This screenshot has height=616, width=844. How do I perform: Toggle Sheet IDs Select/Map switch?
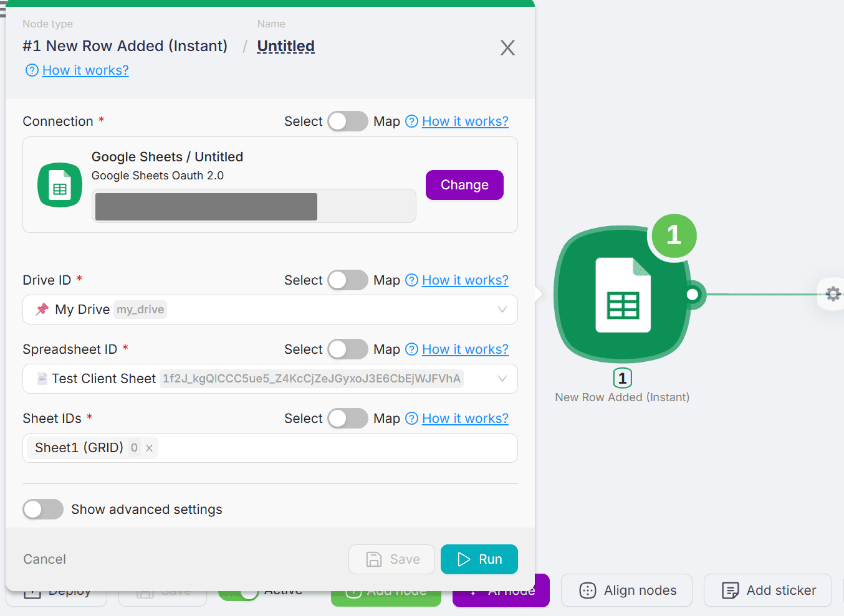(x=348, y=419)
